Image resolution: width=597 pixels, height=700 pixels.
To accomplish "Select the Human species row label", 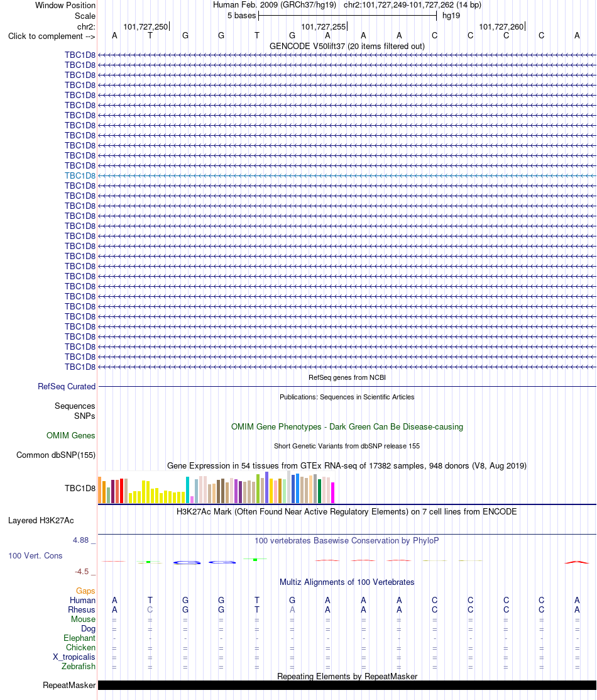I will click(82, 601).
